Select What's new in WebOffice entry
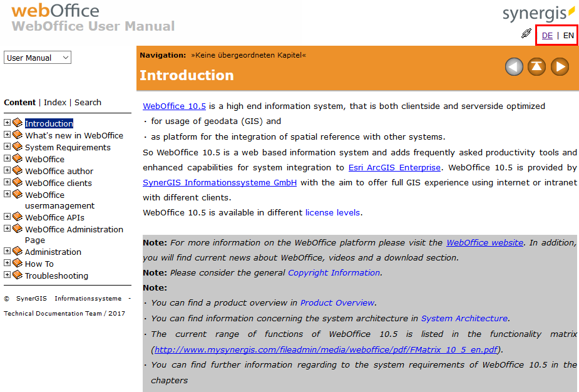The height and width of the screenshot is (392, 579). pyautogui.click(x=74, y=136)
